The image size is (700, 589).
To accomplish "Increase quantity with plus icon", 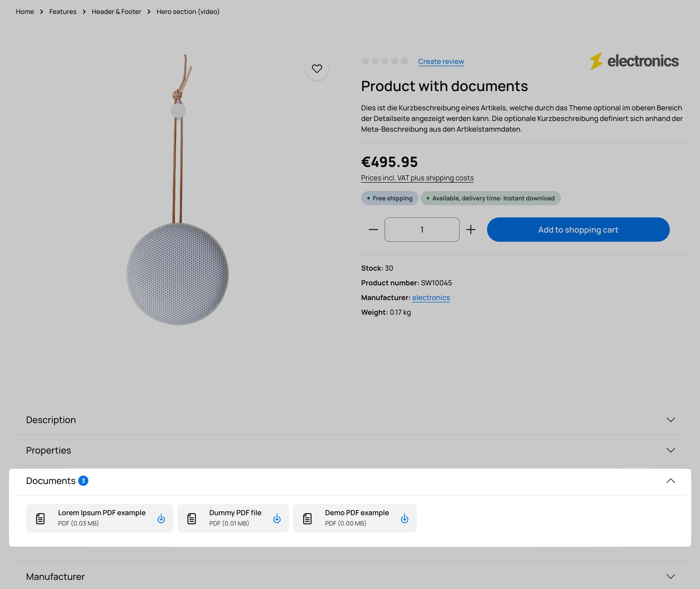I will point(471,230).
